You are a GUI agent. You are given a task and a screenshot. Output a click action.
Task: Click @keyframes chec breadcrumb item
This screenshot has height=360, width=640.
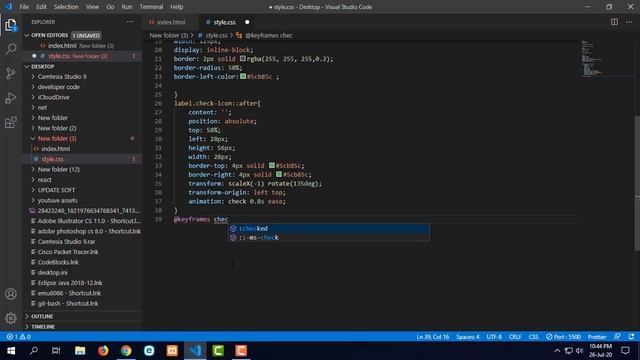269,36
